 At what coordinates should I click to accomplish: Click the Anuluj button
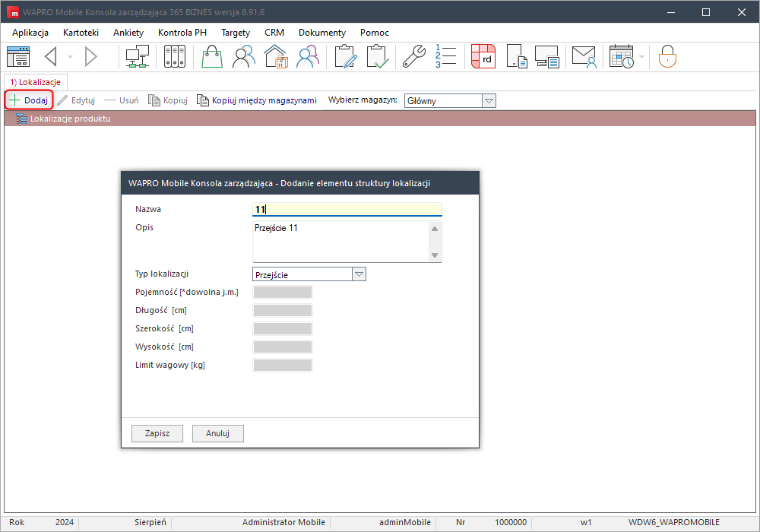click(217, 433)
